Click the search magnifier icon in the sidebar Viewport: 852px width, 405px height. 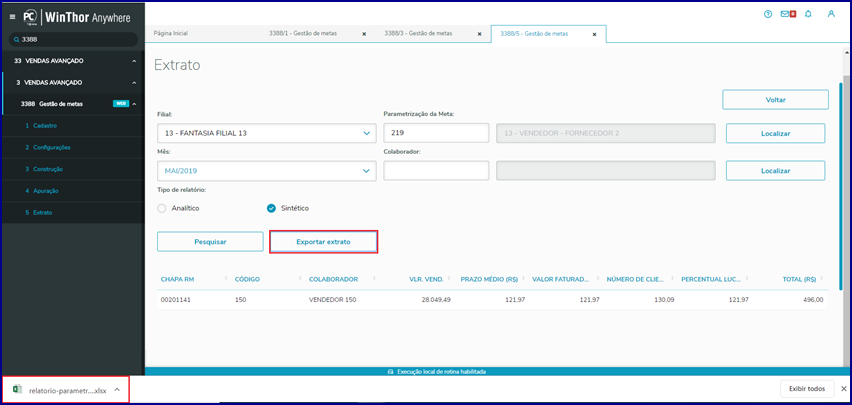pyautogui.click(x=17, y=40)
